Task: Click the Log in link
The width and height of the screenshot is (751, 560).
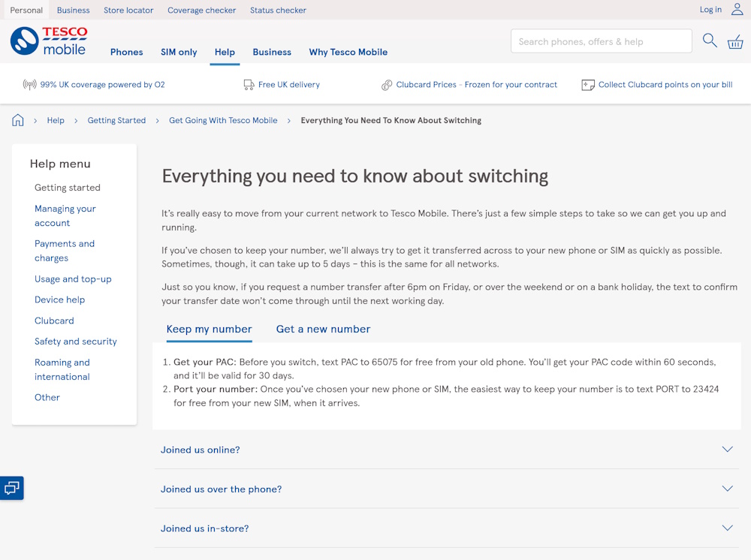Action: (710, 10)
